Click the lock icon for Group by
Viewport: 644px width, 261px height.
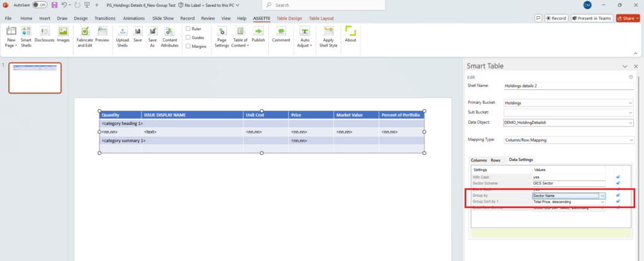(618, 196)
